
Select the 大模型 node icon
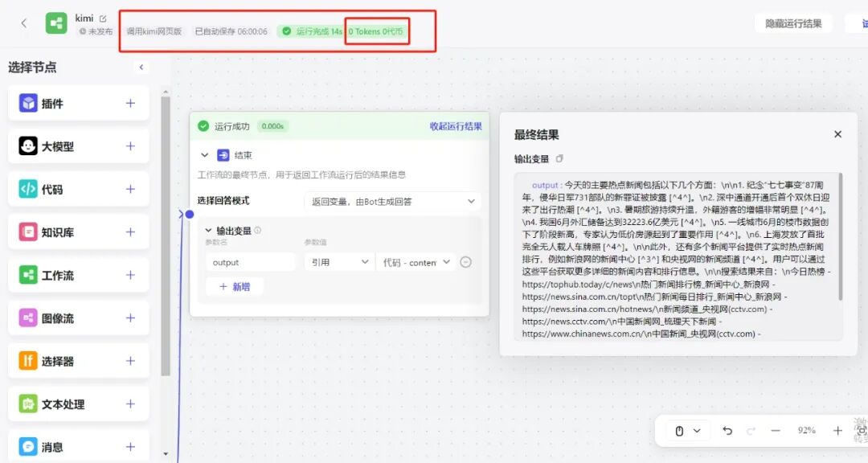(x=28, y=146)
